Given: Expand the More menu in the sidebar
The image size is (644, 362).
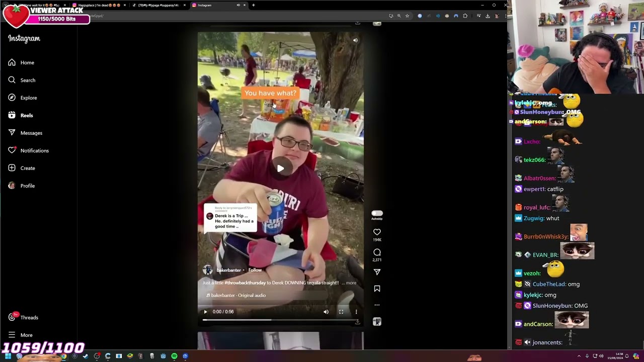Looking at the screenshot, I should coord(26,335).
